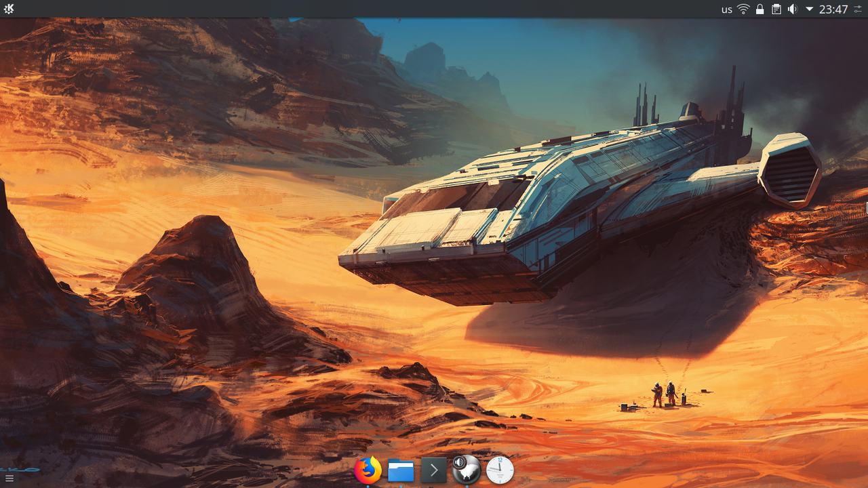
Task: Open the analog clock app in the dock
Action: [500, 470]
